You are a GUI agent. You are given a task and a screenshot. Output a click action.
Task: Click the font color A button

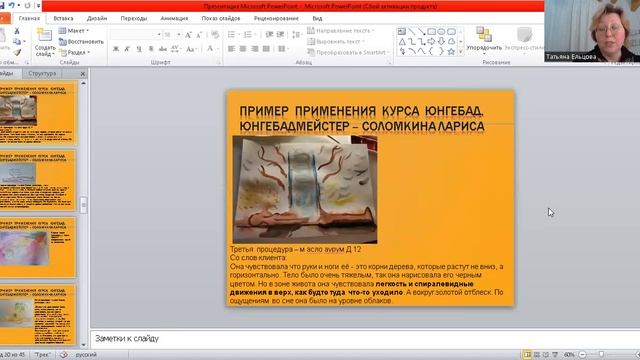click(210, 49)
